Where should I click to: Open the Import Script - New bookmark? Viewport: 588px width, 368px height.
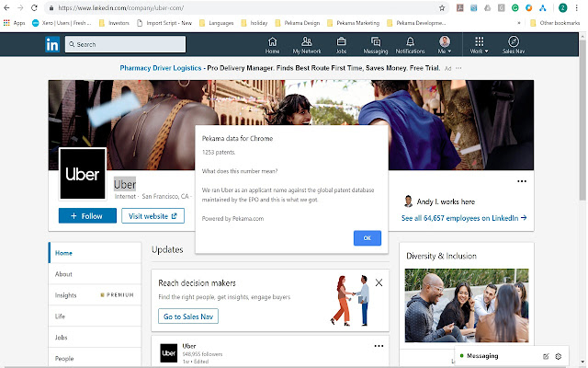click(164, 23)
